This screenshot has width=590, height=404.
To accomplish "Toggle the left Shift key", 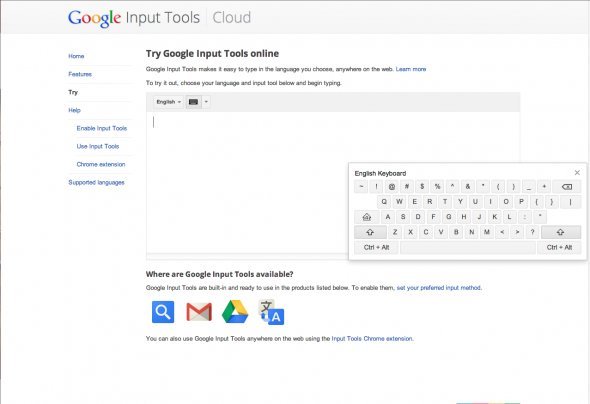I will pyautogui.click(x=370, y=232).
